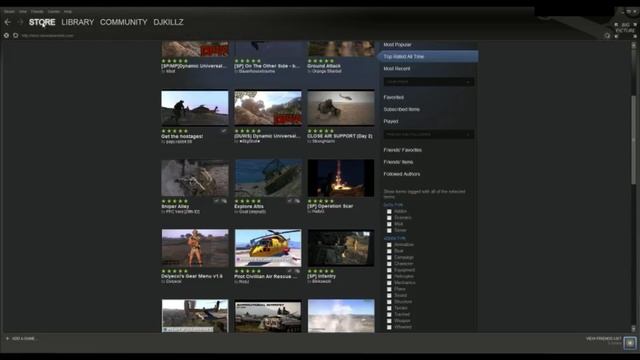Open the Help menu
Viewport: 640px width, 360px height.
[68, 11]
